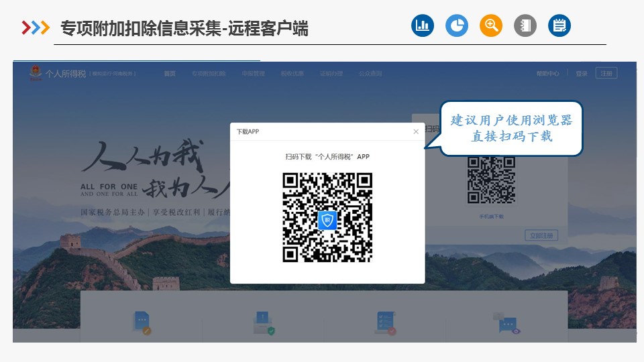
Task: Select the 申报管理 menu item
Action: 254,74
